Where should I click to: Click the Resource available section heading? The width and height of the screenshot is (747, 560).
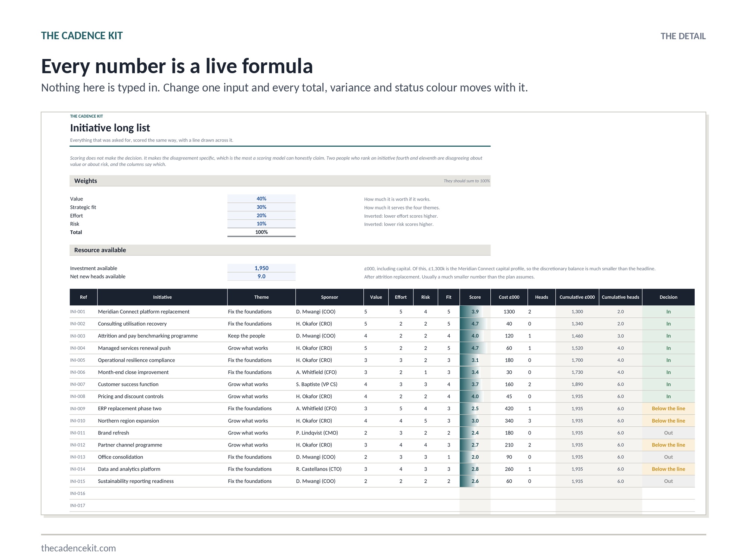click(100, 250)
